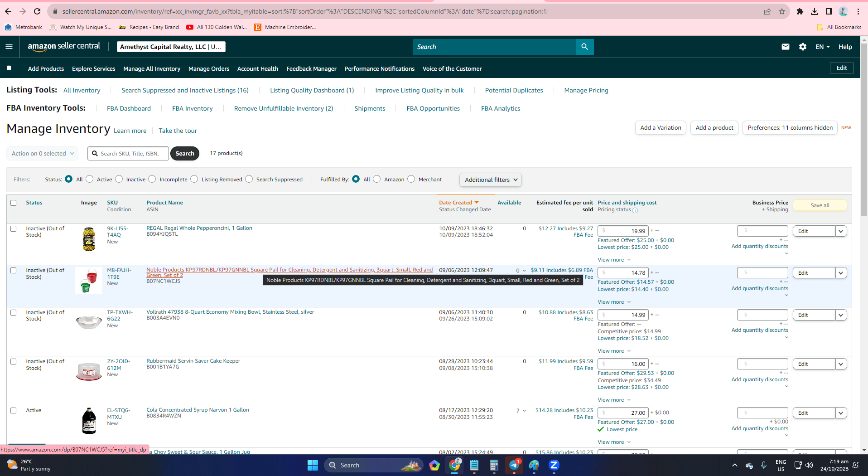Reload the page with the refresh icon

[37, 11]
